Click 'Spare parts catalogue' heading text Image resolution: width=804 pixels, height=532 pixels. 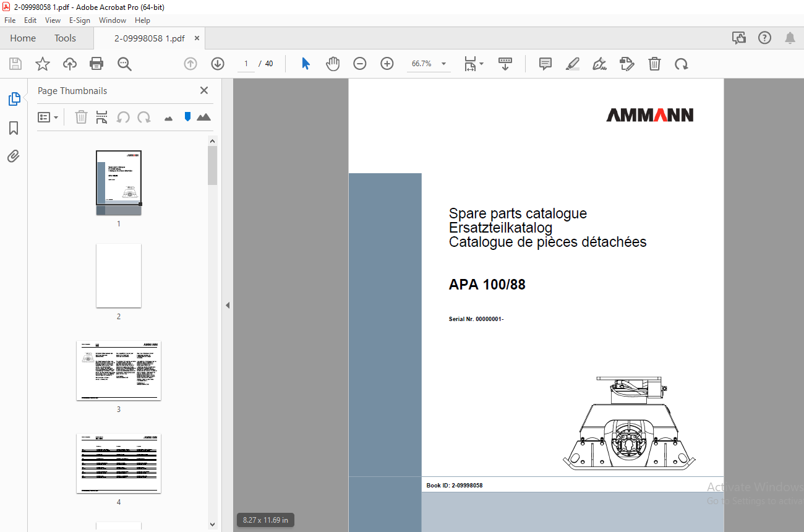coord(518,213)
